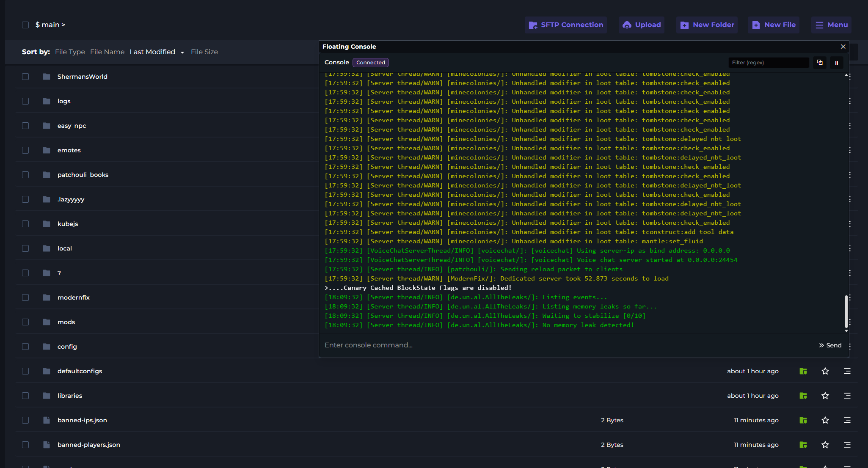Sort files by File Name
The image size is (868, 468).
click(107, 52)
